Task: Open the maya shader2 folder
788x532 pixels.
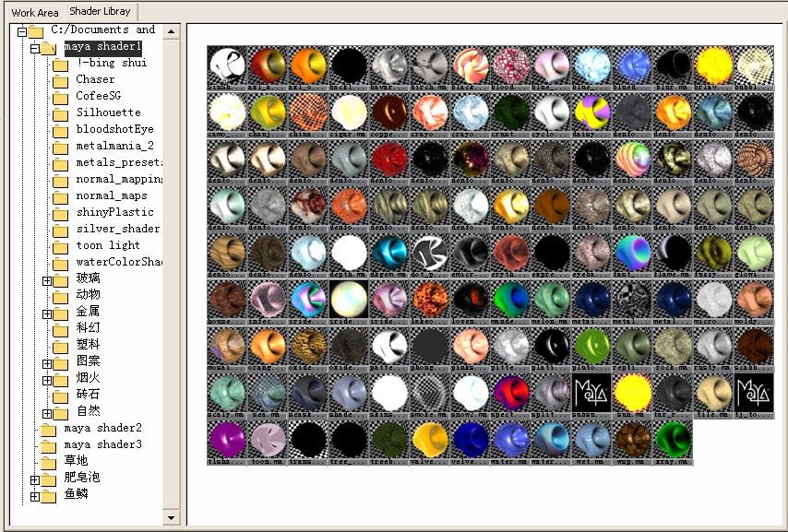Action: tap(102, 429)
